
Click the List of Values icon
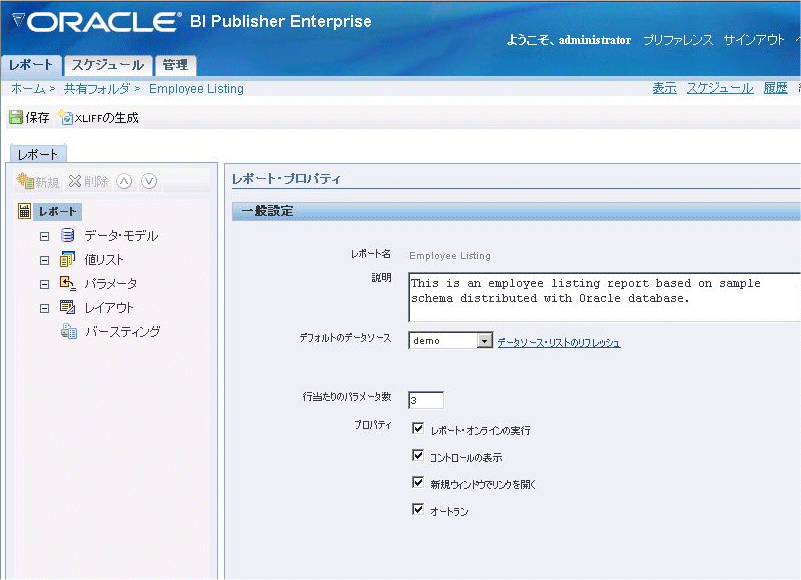67,259
